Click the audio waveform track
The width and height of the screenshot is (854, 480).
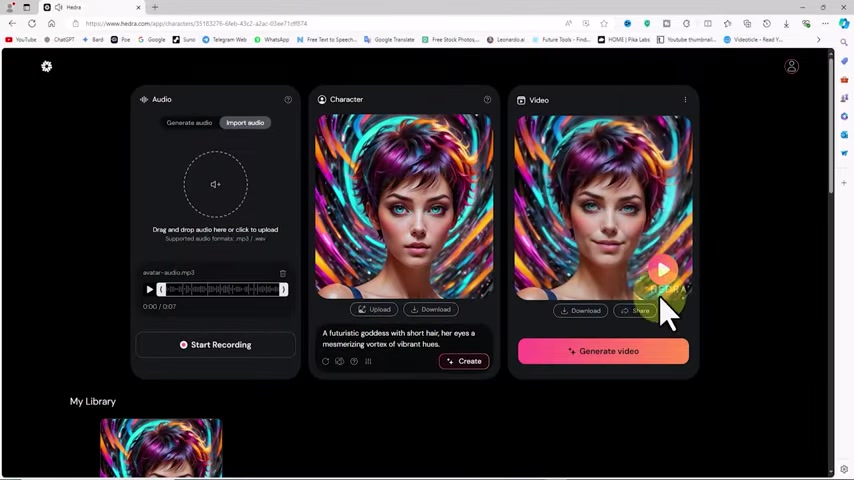point(222,289)
